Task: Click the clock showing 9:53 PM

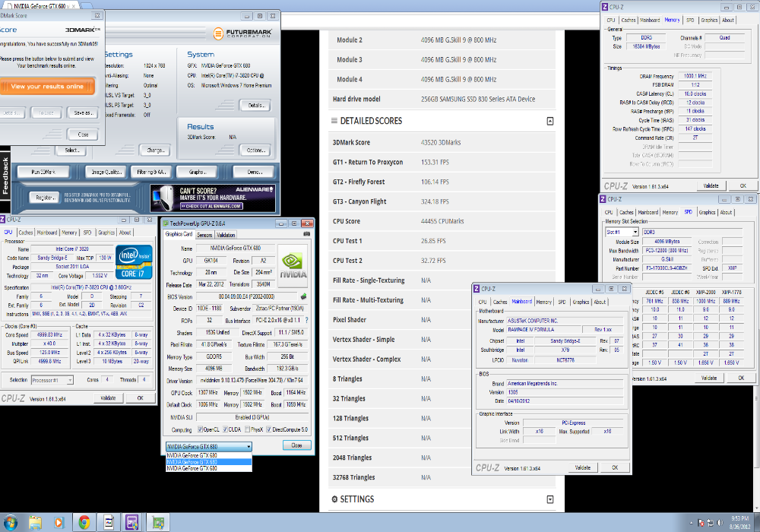Action: click(x=740, y=518)
